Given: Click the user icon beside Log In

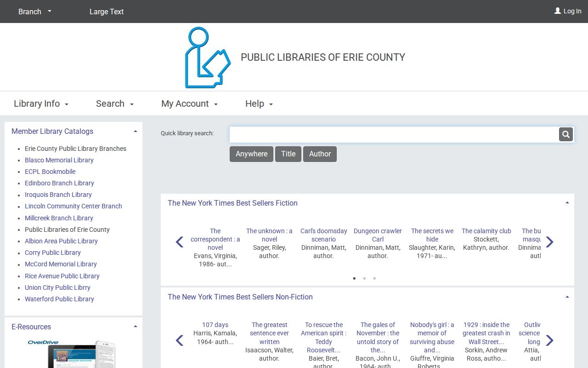Looking at the screenshot, I should 558,11.
